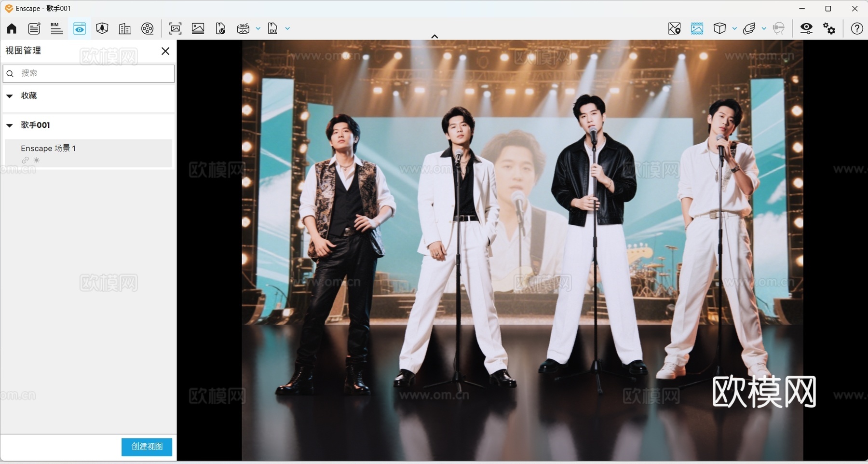Click the VR headset icon
Screen dimensions: 868x464
pos(778,28)
